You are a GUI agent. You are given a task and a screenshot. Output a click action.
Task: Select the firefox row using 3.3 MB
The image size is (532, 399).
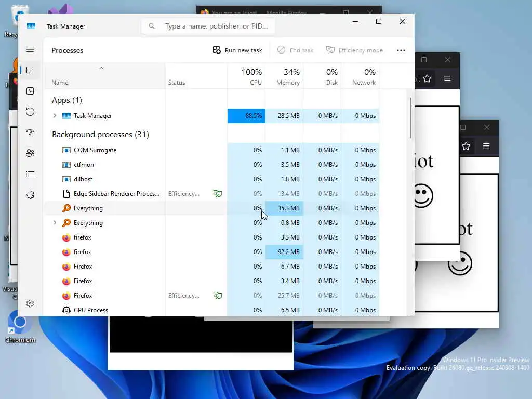pyautogui.click(x=212, y=237)
